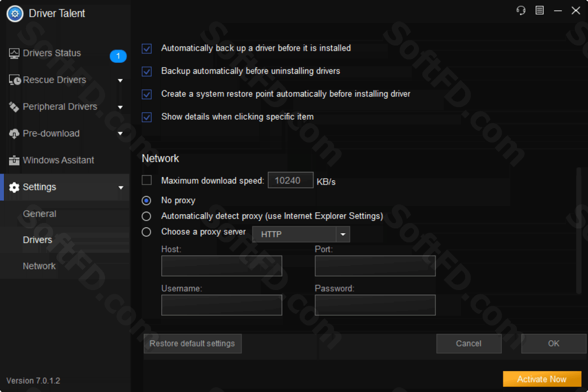588x392 pixels.
Task: Click the proxy Host input field
Action: [x=222, y=266]
